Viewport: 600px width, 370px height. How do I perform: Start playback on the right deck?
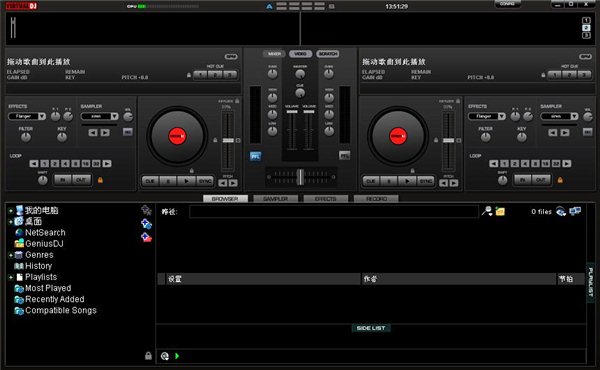(x=408, y=181)
